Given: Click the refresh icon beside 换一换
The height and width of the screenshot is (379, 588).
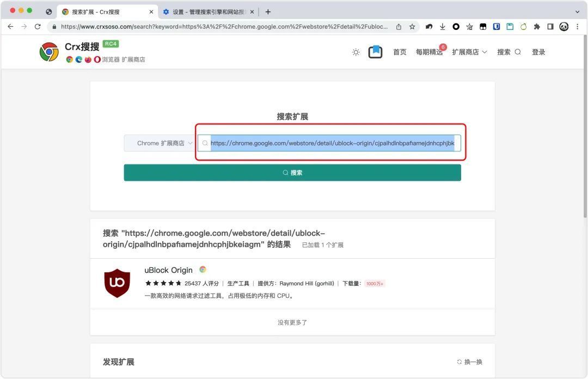Looking at the screenshot, I should [460, 362].
